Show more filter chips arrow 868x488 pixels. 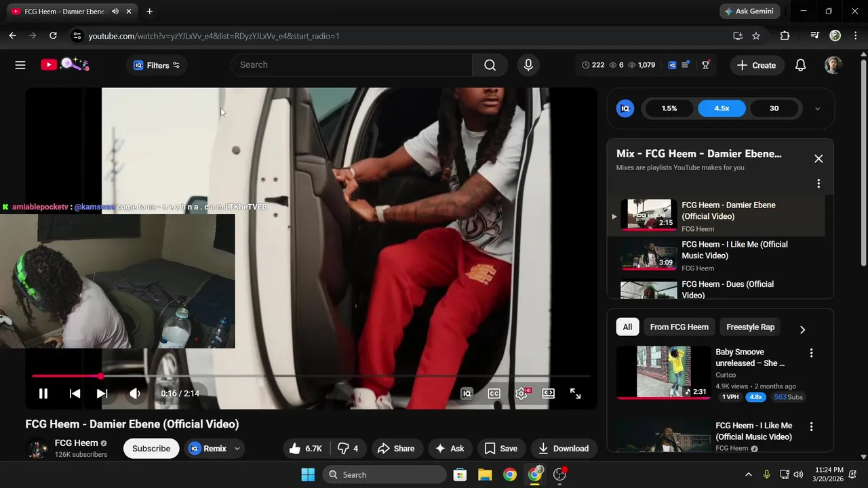802,329
